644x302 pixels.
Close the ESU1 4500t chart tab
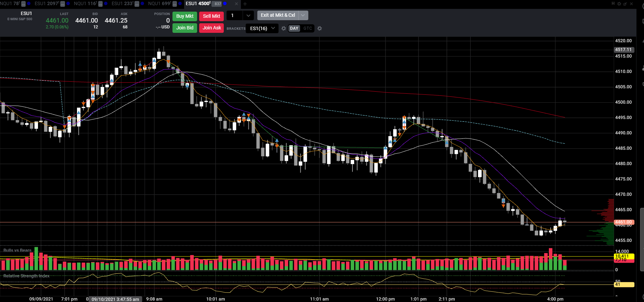236,4
